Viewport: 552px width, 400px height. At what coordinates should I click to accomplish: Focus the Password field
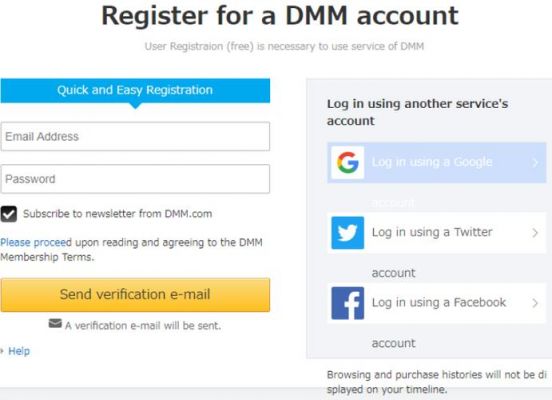(x=135, y=179)
